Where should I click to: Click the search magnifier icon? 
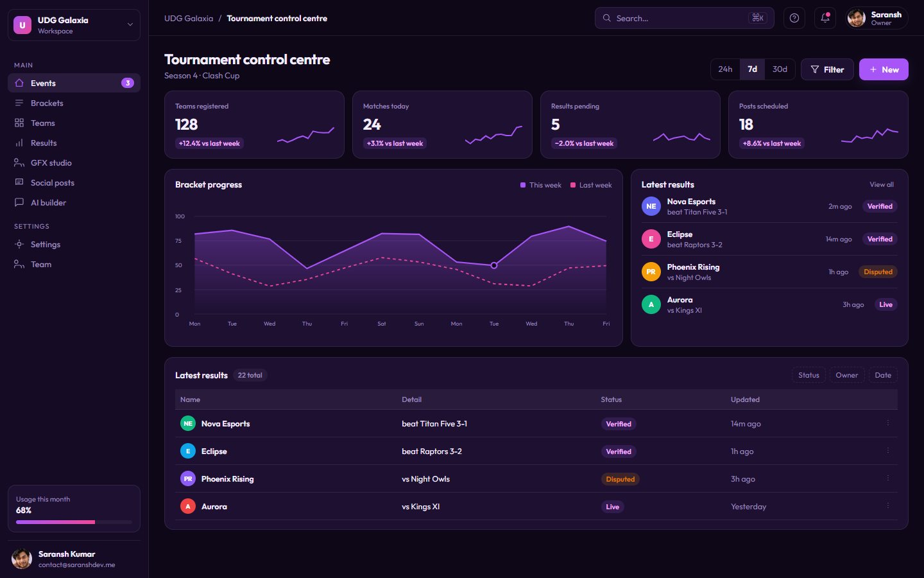tap(606, 18)
